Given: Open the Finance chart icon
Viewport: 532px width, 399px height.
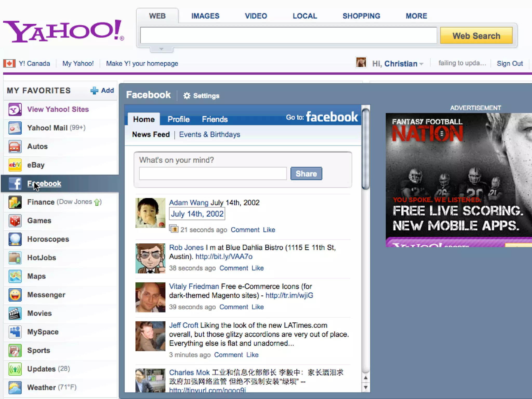Looking at the screenshot, I should 15,202.
